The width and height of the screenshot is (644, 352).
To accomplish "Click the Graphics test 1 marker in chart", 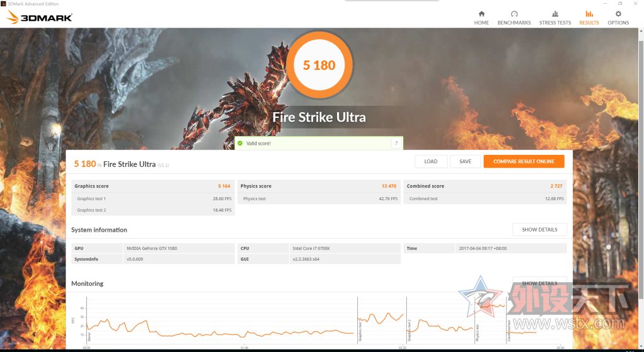I will 360,331.
